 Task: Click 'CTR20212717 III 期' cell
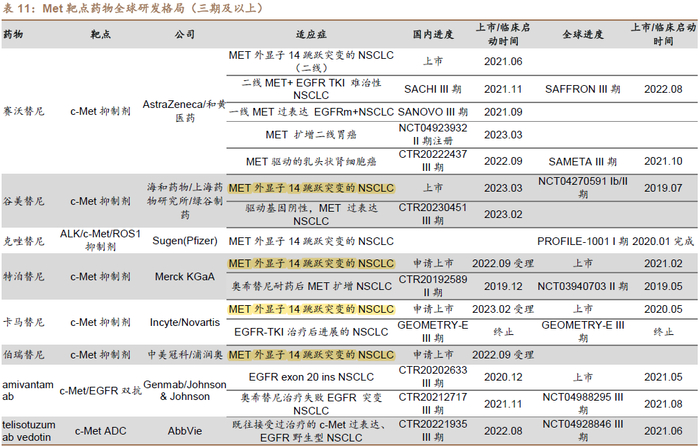pyautogui.click(x=433, y=403)
